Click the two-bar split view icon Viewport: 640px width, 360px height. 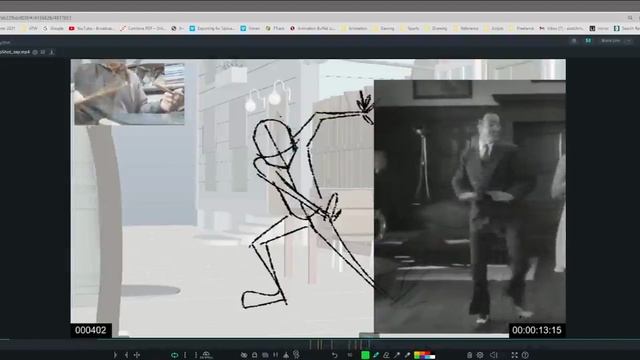276,355
